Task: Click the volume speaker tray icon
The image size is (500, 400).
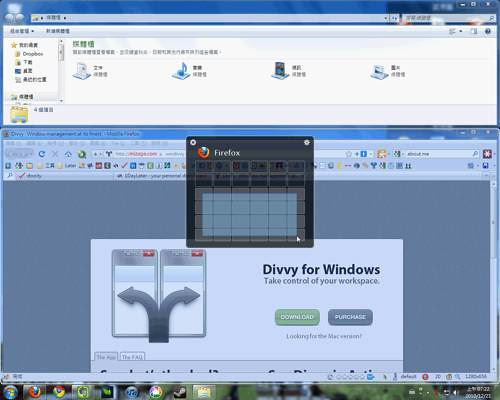Action: tap(455, 392)
